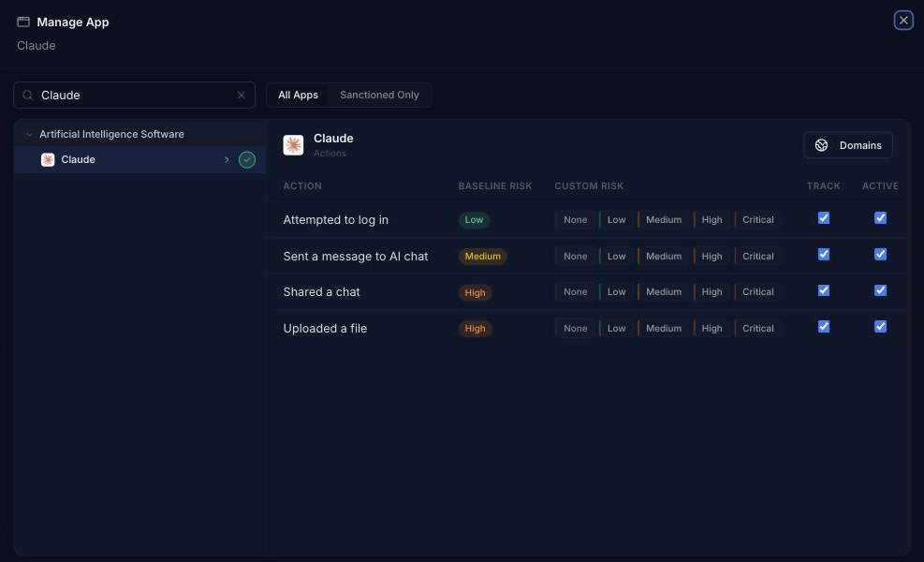The width and height of the screenshot is (924, 562).
Task: Click the TRACK column header
Action: tap(823, 185)
